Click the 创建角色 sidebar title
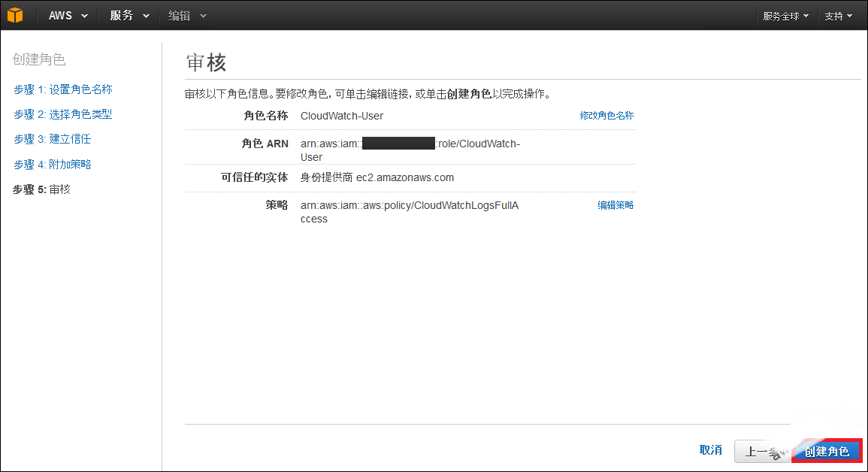Viewport: 868px width, 472px height. (39, 59)
